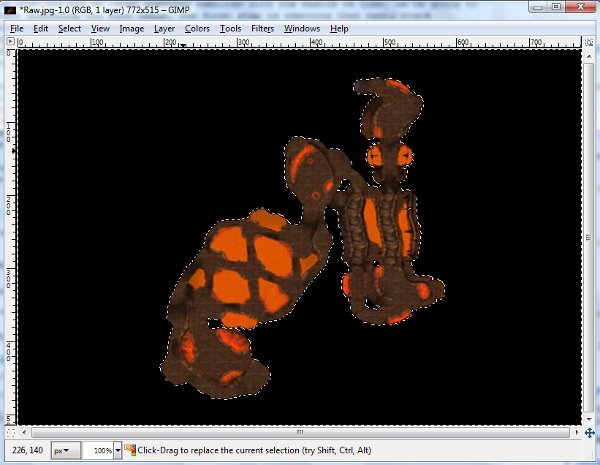Image resolution: width=600 pixels, height=465 pixels.
Task: Click the selection tool icon in status bar
Action: click(130, 450)
